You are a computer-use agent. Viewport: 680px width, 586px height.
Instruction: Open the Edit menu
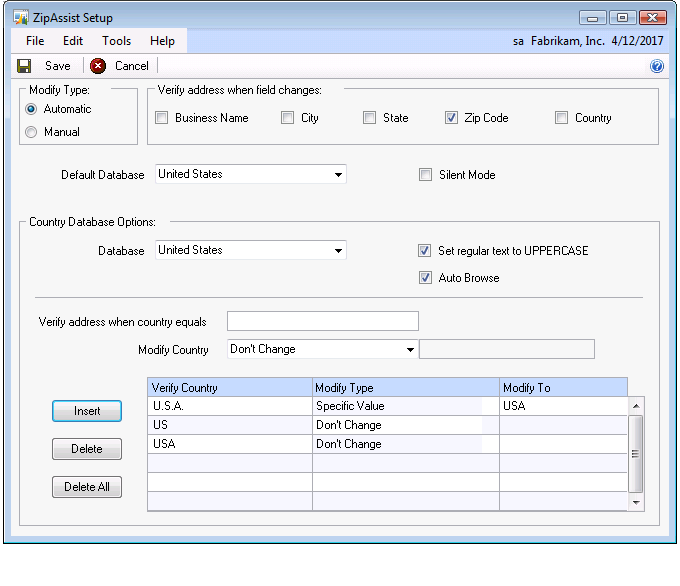tap(73, 41)
